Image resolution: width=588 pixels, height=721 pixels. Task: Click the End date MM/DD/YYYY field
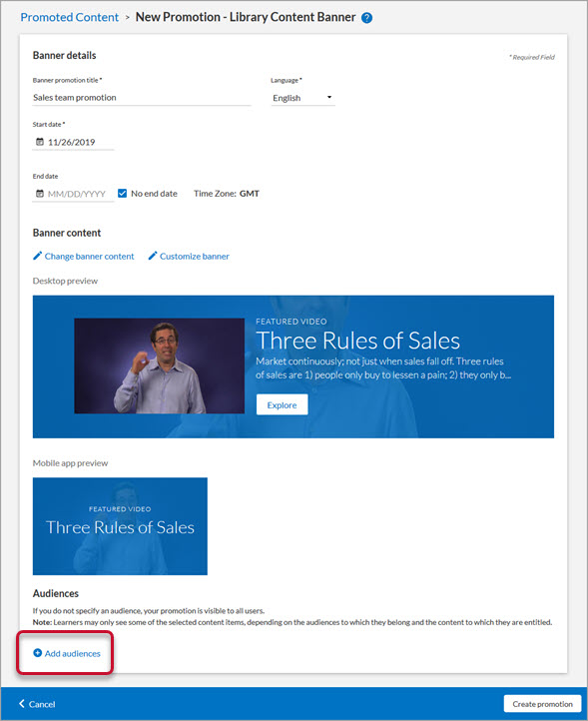click(x=73, y=194)
